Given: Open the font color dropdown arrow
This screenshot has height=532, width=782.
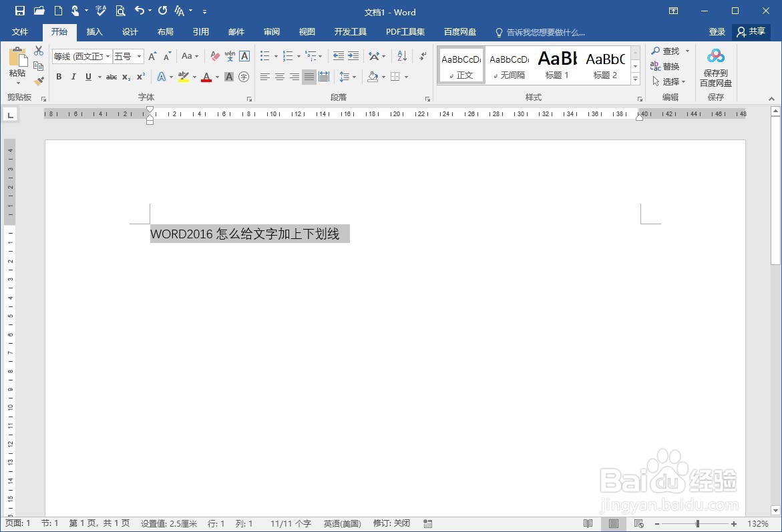Looking at the screenshot, I should (216, 77).
